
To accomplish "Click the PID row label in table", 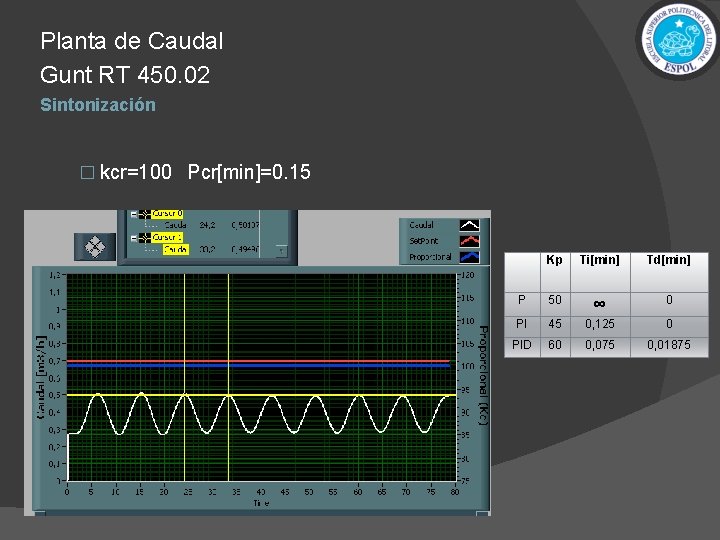I will click(x=522, y=345).
